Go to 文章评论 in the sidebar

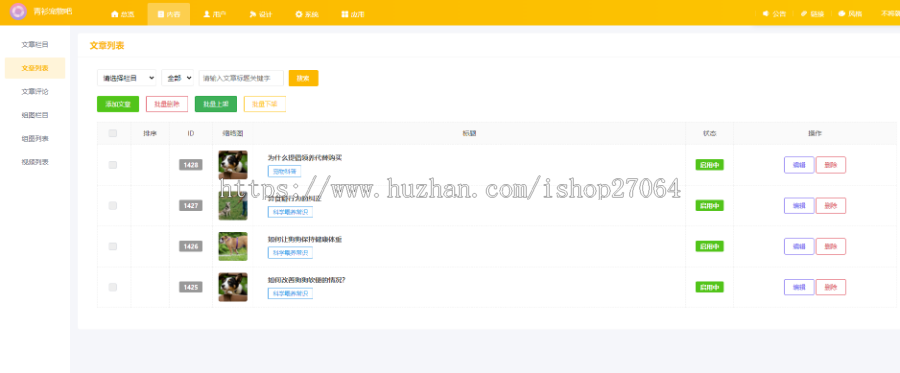(x=35, y=91)
